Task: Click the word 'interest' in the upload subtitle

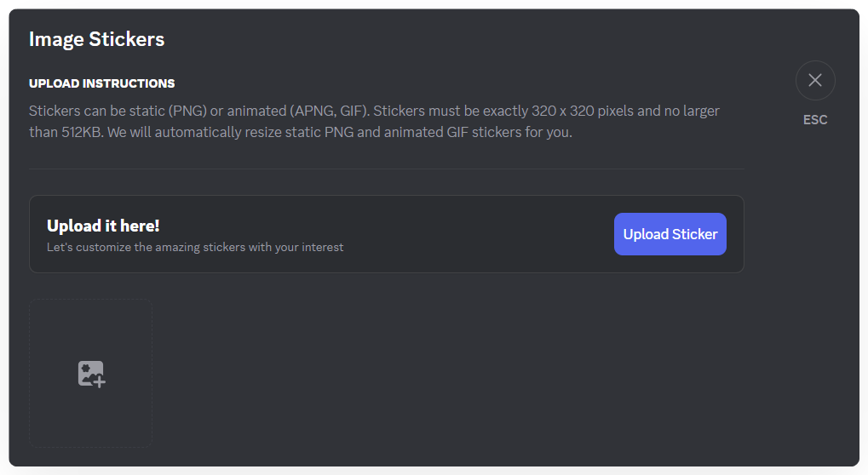Action: (324, 248)
